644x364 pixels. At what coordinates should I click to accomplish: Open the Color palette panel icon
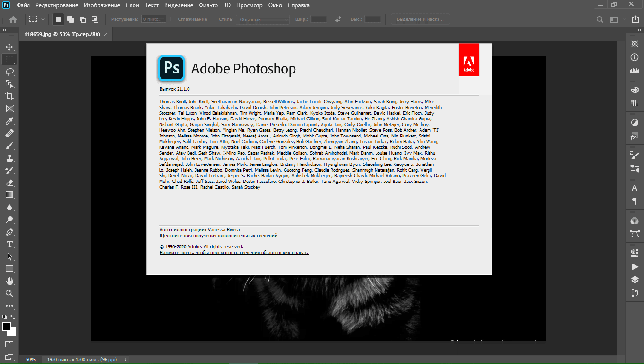point(635,90)
